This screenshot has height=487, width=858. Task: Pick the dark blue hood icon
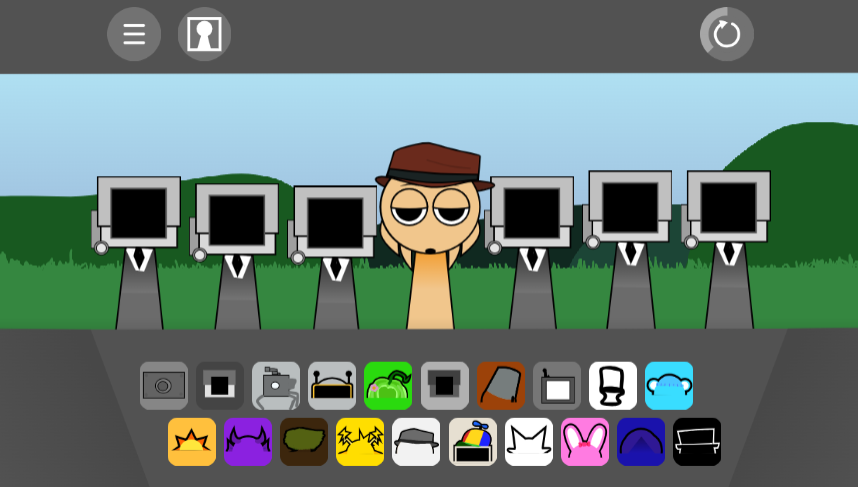[641, 442]
